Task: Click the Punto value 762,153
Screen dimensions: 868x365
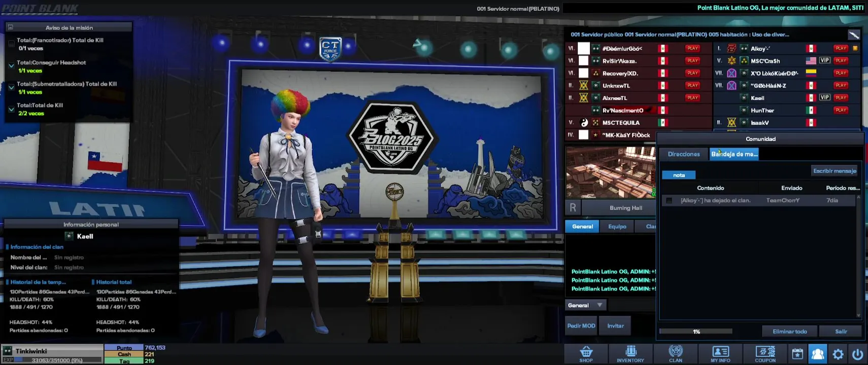Action: [155, 348]
